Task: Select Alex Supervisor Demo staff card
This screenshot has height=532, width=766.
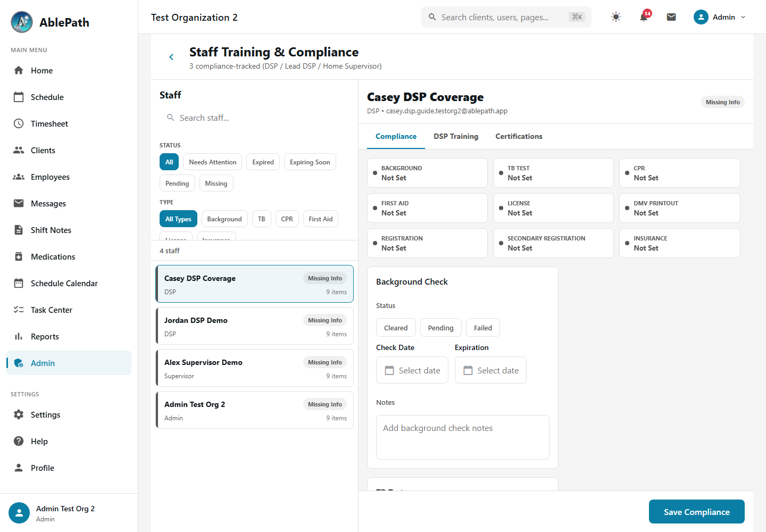Action: click(255, 368)
